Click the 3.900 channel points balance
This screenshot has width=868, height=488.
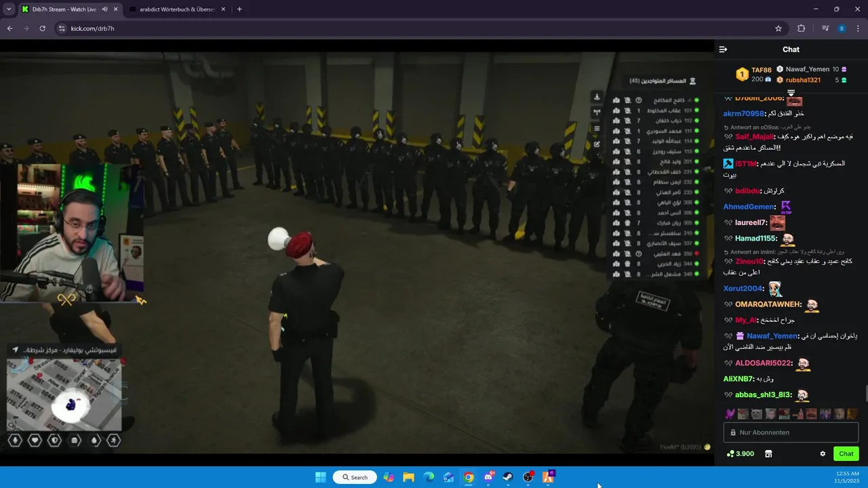pyautogui.click(x=740, y=453)
